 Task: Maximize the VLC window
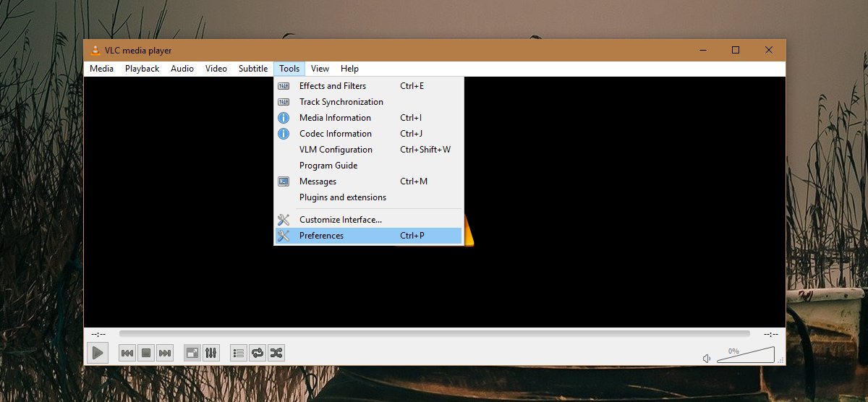pyautogui.click(x=736, y=50)
